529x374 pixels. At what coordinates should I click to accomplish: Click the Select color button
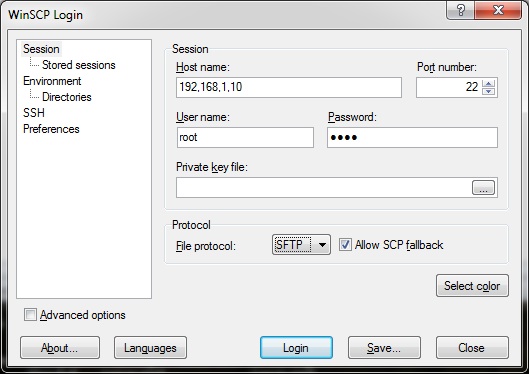472,286
